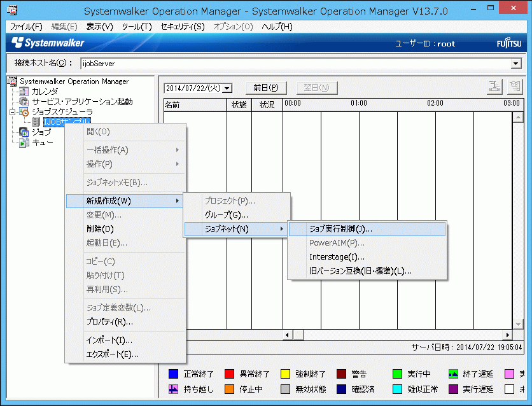
Task: Click プロパティ(R)... in the context menu
Action: click(x=109, y=322)
